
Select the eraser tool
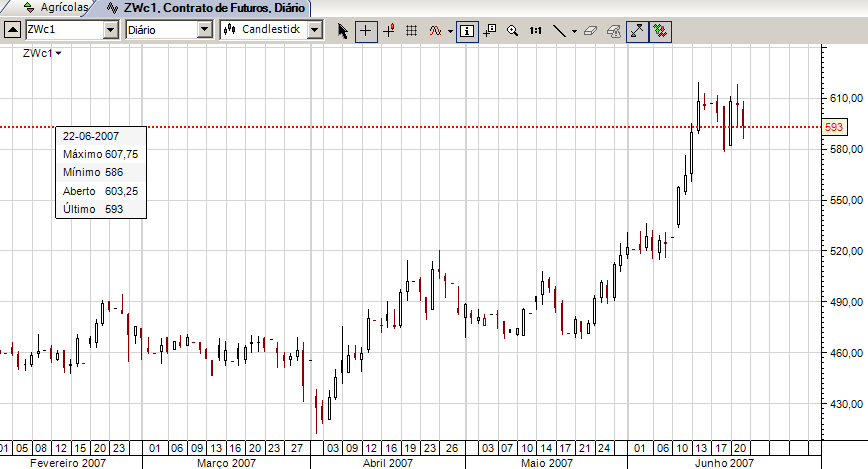click(x=591, y=30)
